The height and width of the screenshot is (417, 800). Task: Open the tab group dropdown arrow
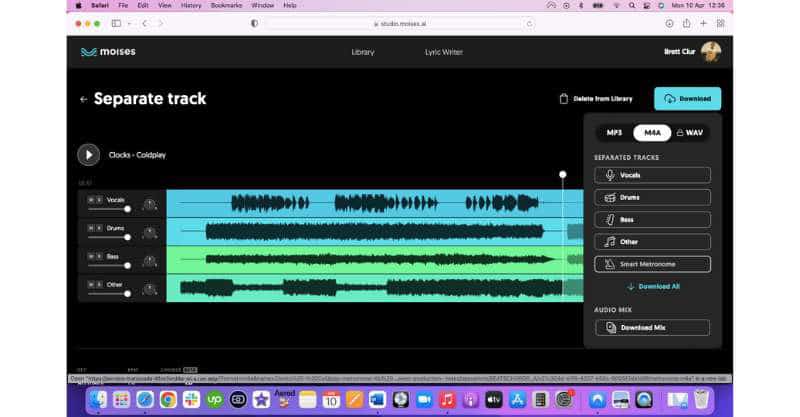pos(129,23)
